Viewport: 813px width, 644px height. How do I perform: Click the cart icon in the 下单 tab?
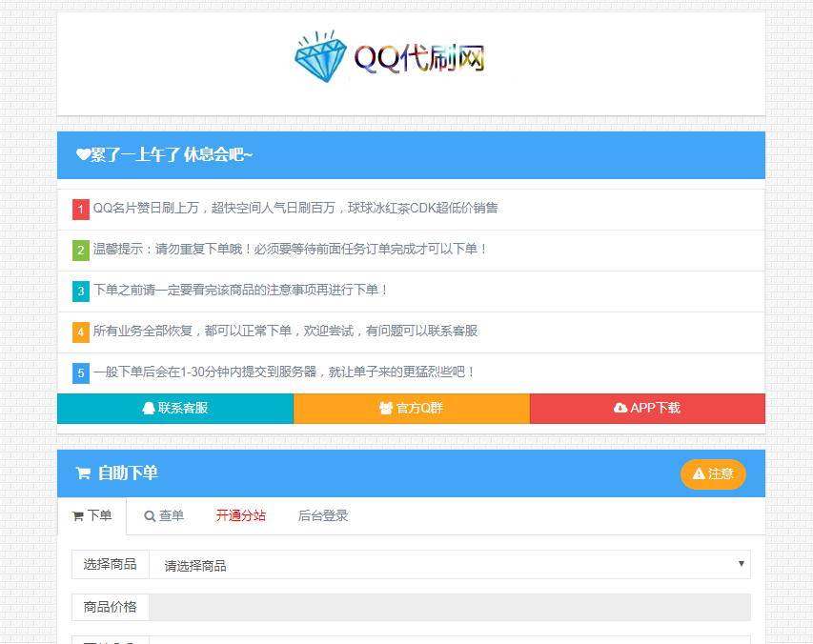click(78, 516)
